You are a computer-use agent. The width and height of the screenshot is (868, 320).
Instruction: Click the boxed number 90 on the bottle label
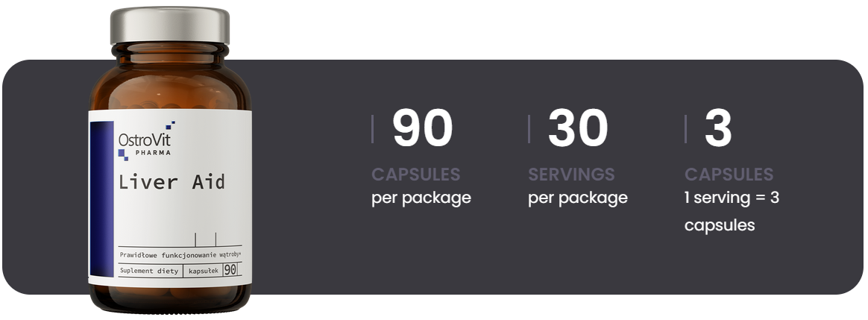(229, 270)
